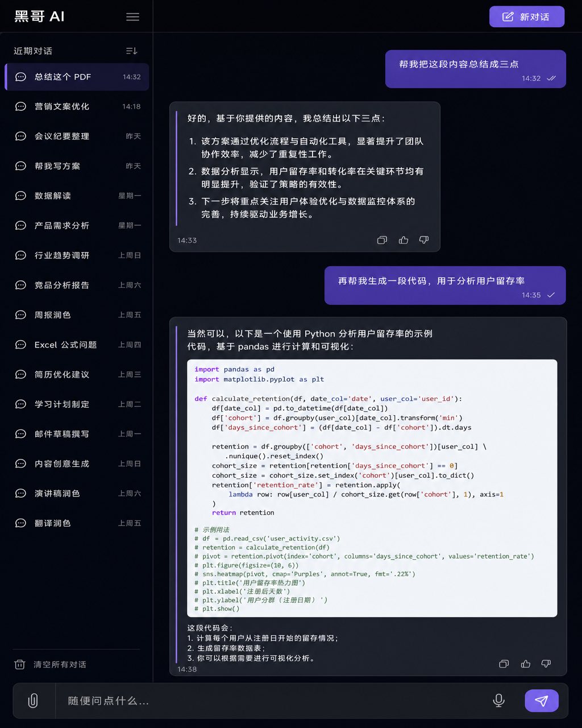The height and width of the screenshot is (728, 582).
Task: Send the message with paper plane button
Action: click(x=542, y=701)
